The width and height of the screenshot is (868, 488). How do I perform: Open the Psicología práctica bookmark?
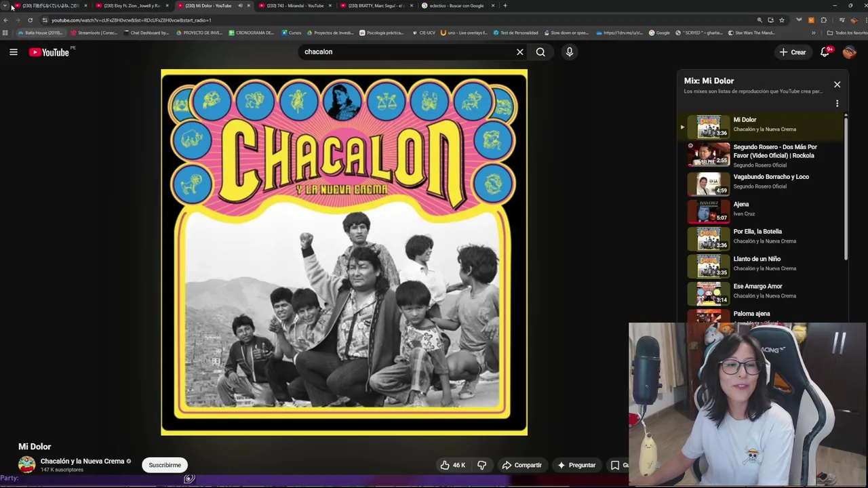tap(381, 33)
